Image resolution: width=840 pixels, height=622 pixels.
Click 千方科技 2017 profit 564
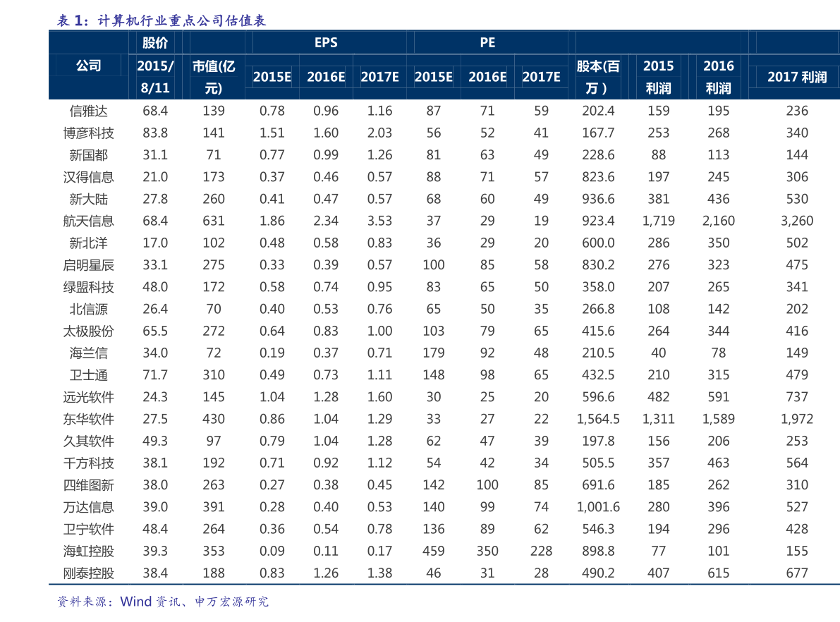pos(796,463)
